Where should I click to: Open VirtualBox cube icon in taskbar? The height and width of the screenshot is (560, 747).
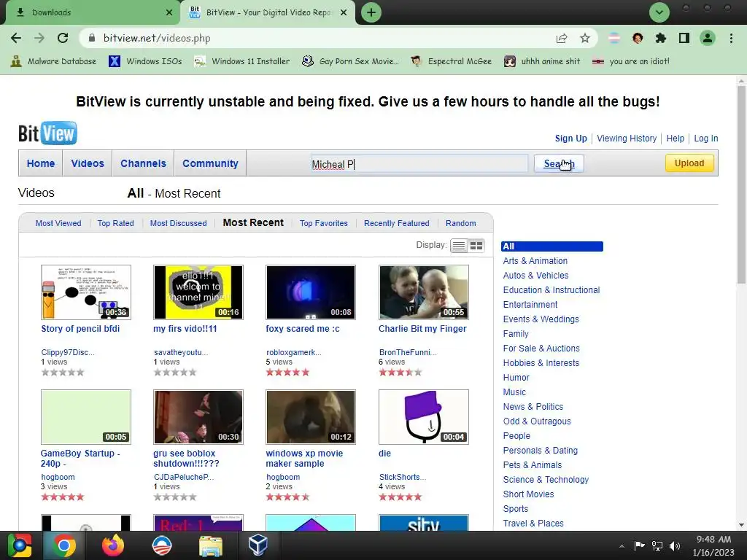tap(258, 545)
